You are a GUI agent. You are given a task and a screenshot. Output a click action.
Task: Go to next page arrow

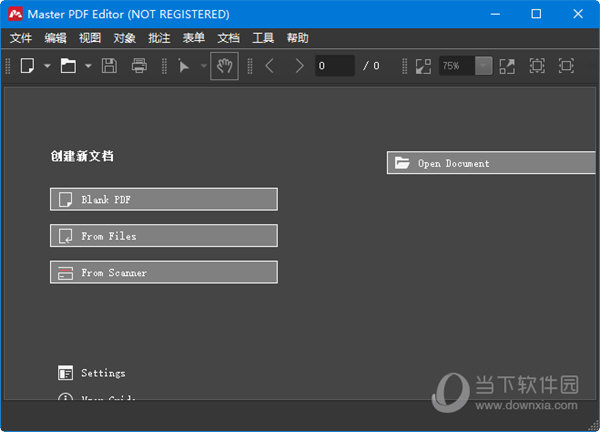(x=299, y=66)
